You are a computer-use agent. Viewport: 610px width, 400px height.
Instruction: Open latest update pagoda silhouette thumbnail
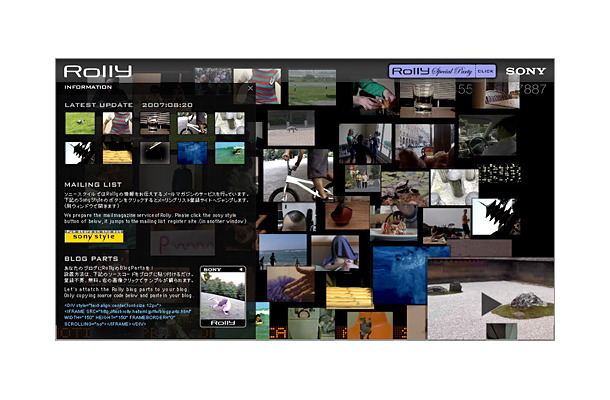(x=80, y=153)
